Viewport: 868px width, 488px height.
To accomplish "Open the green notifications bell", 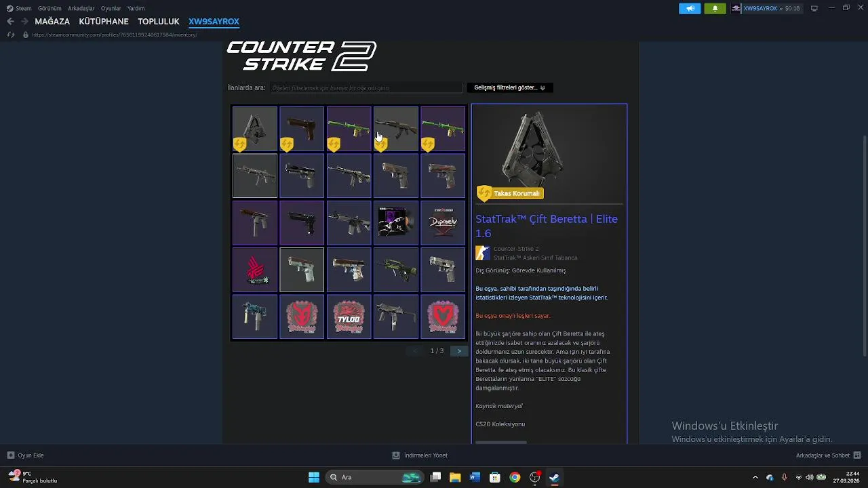I will click(x=715, y=8).
